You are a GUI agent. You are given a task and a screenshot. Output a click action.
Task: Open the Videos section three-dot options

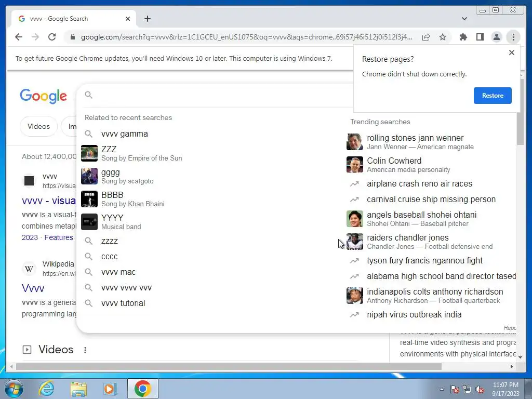coord(85,350)
